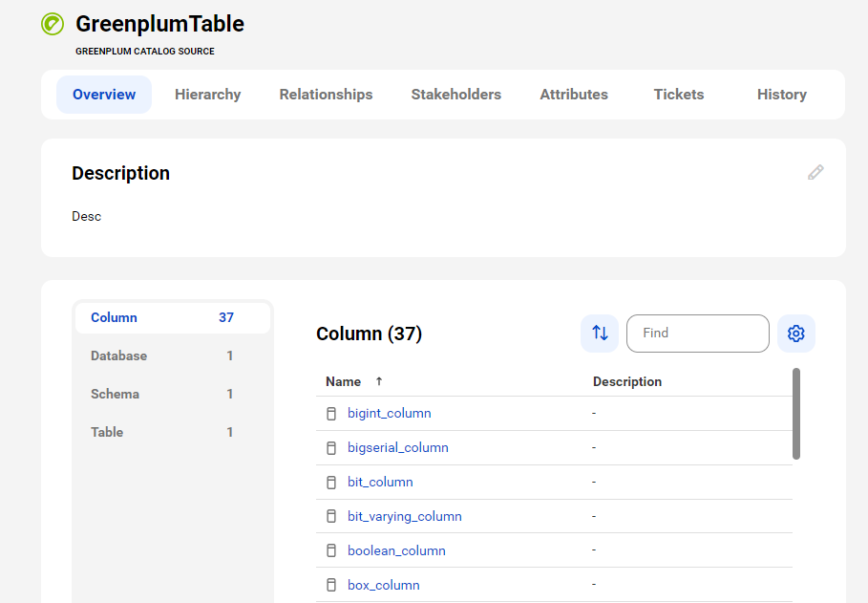Click the Description column header
Image resolution: width=868 pixels, height=603 pixels.
(x=627, y=381)
